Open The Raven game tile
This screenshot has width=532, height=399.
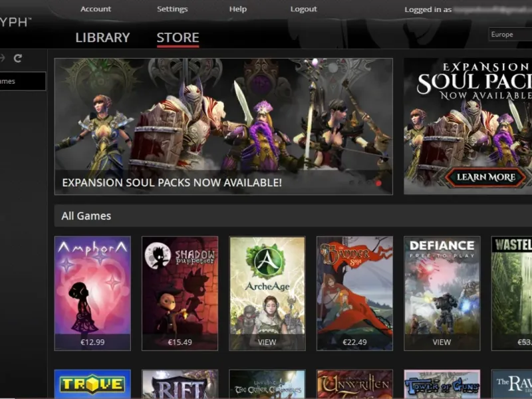pyautogui.click(x=511, y=384)
